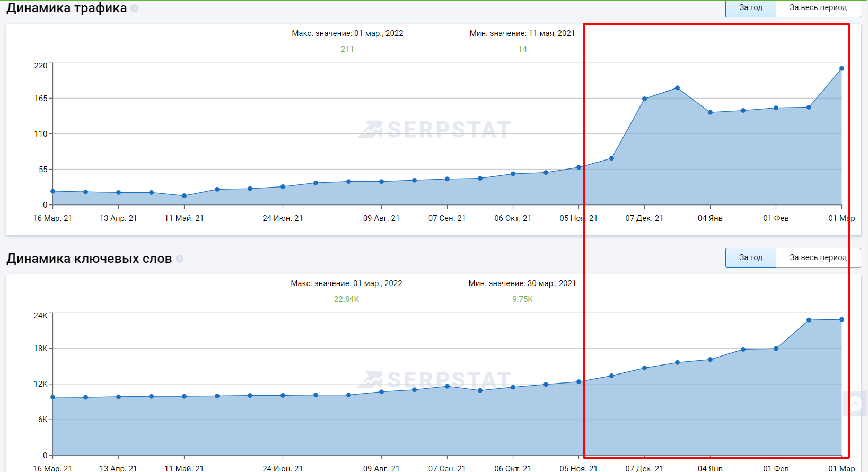This screenshot has height=472, width=868.
Task: Click traffic chart point above 01 Фев
Action: click(776, 108)
